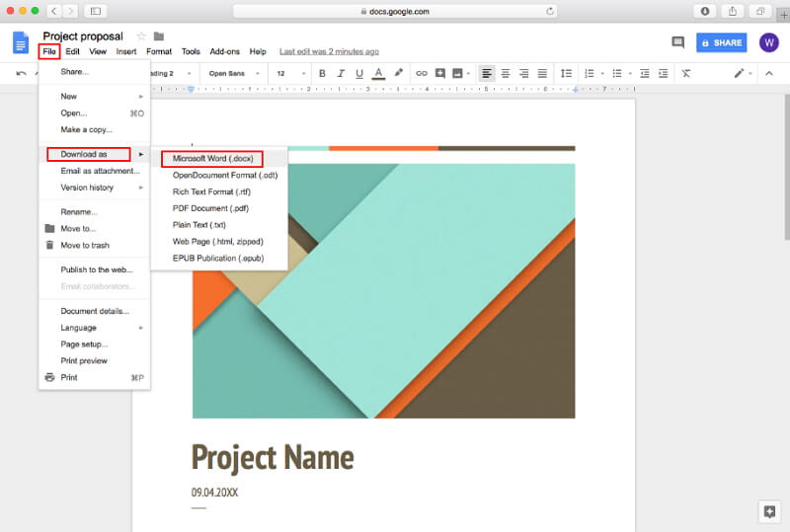Viewport: 790px width, 532px height.
Task: Select PDF Document (.pdf) from submenu
Action: tap(210, 208)
